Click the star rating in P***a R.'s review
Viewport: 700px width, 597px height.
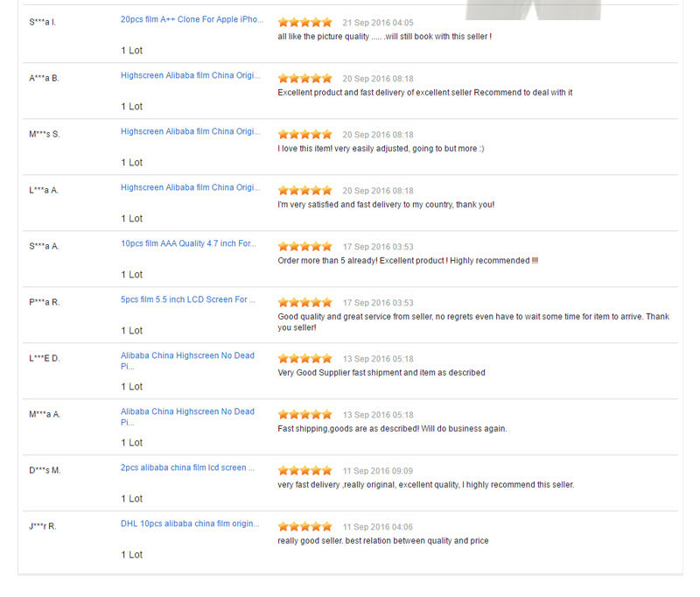point(304,303)
